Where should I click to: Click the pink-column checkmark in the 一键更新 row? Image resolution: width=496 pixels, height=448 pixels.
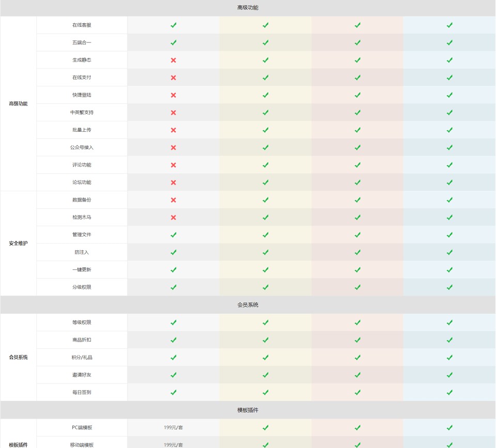click(x=358, y=270)
